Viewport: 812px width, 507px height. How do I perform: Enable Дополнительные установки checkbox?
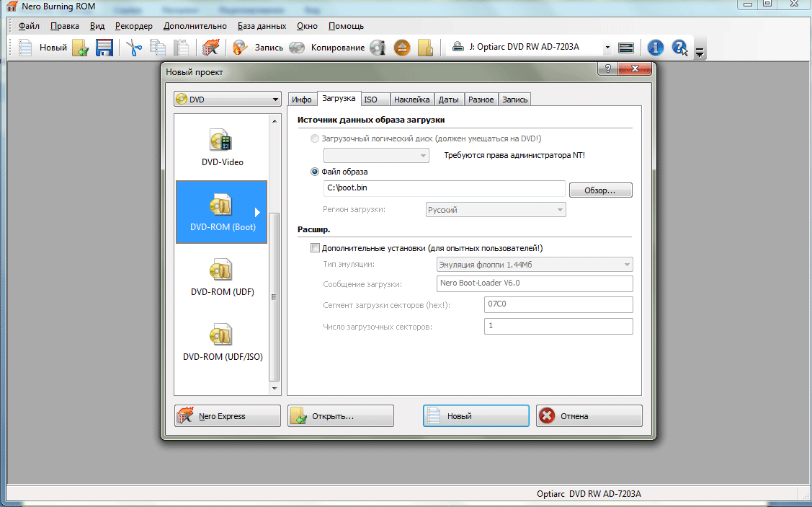(315, 248)
